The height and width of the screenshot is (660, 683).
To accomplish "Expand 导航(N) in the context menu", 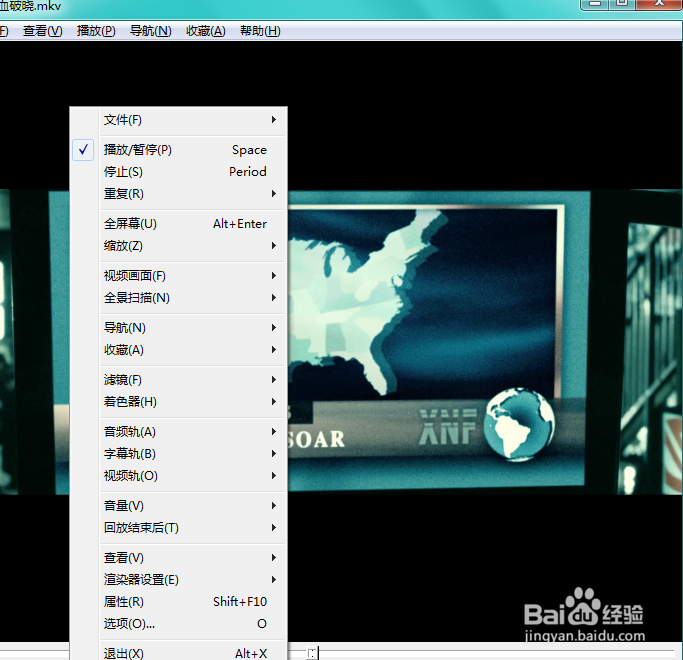I will point(178,328).
